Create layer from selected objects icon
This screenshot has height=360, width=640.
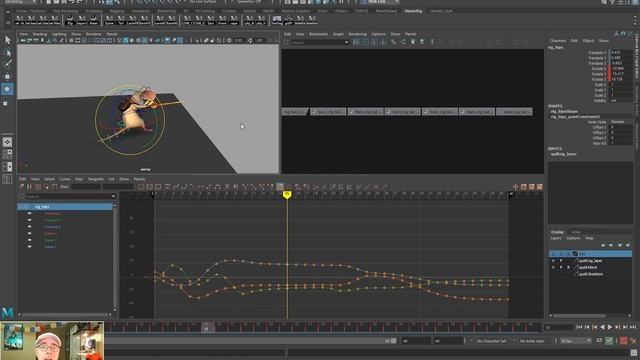click(x=628, y=245)
